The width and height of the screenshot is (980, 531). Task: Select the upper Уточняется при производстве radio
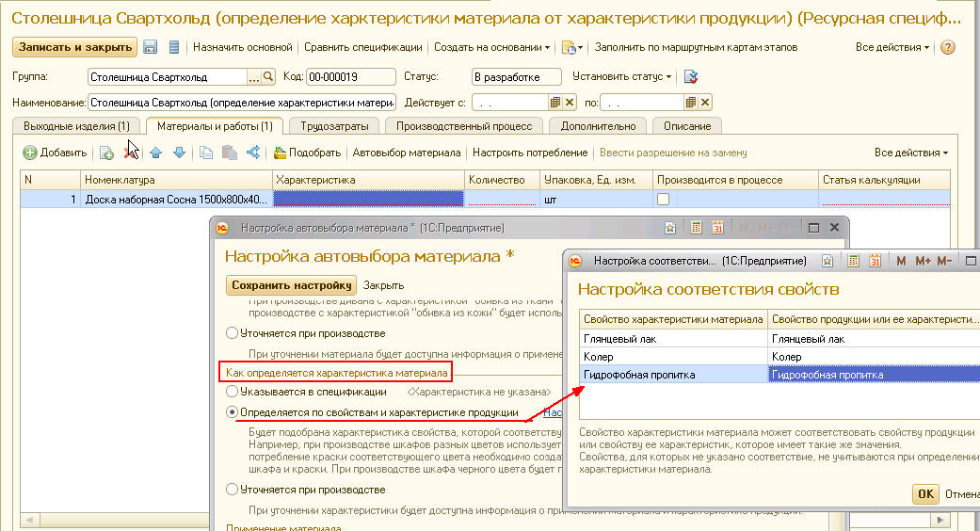click(232, 333)
